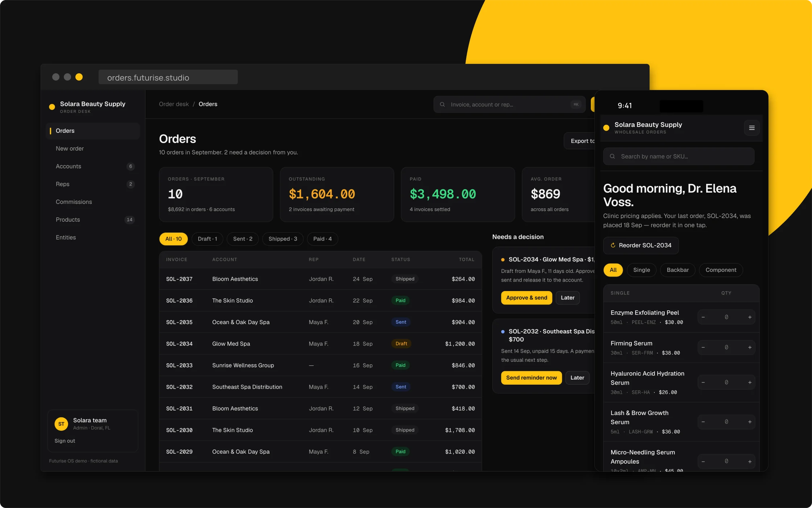
Task: Increase Firming Serum quantity
Action: [750, 347]
